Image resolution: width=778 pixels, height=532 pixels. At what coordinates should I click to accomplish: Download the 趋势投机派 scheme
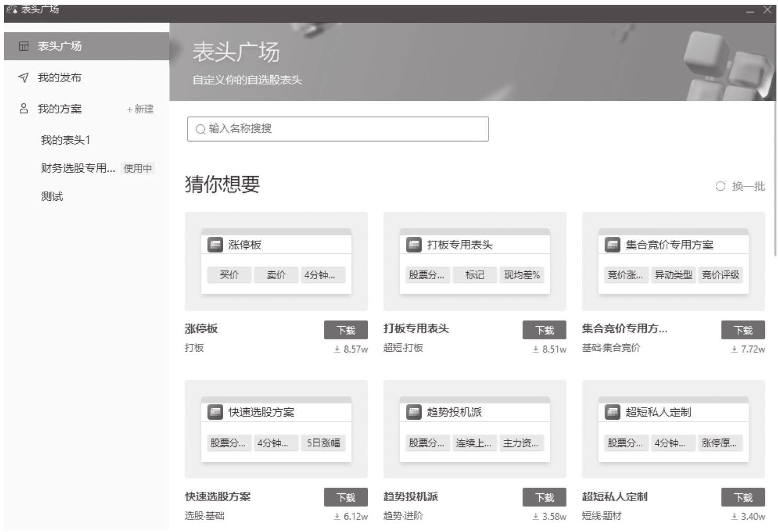544,498
